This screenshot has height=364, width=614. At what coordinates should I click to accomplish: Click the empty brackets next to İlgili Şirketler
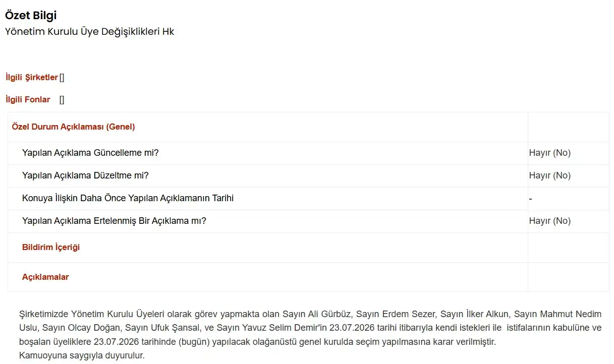click(x=62, y=77)
